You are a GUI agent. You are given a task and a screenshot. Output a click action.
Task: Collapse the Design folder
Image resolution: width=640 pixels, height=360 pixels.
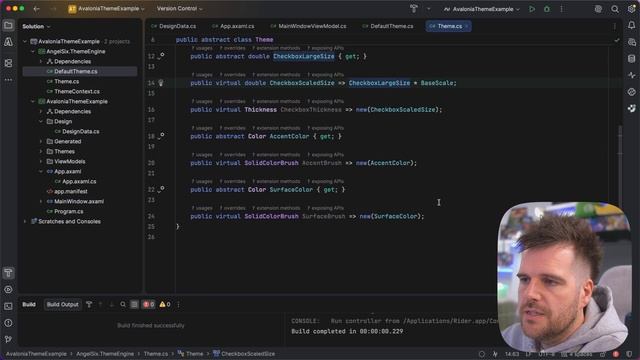pyautogui.click(x=41, y=122)
